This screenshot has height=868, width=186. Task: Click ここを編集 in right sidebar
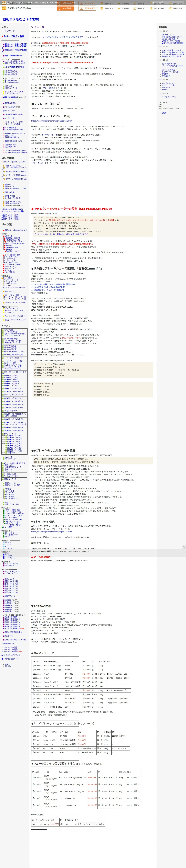point(162,113)
